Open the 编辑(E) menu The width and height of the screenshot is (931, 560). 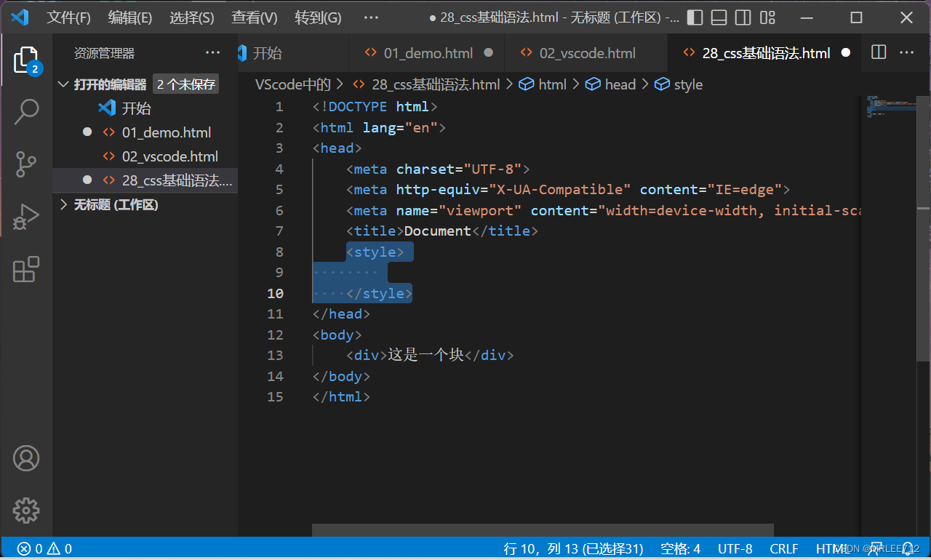tap(130, 17)
